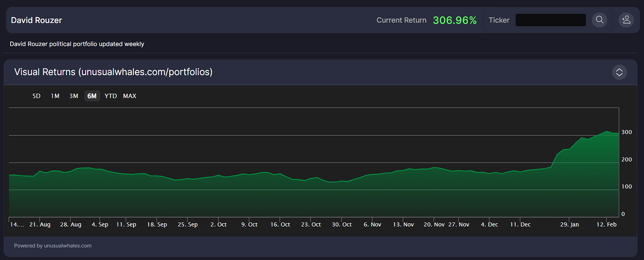Click the 9. Oct axis label

(x=249, y=225)
